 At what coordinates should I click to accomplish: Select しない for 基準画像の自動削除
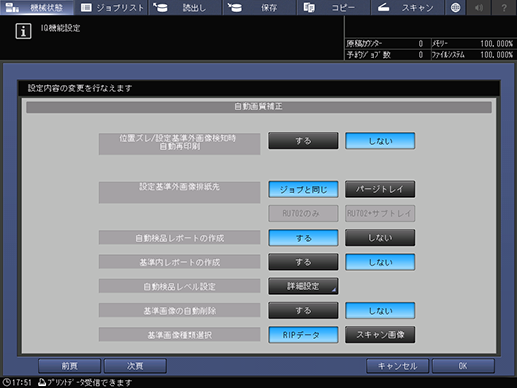[380, 310]
